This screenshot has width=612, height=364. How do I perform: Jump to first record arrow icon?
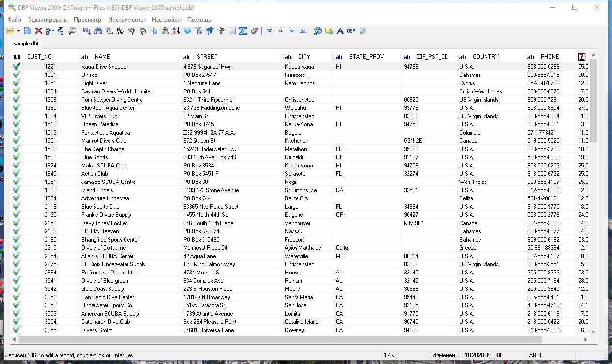(x=269, y=31)
